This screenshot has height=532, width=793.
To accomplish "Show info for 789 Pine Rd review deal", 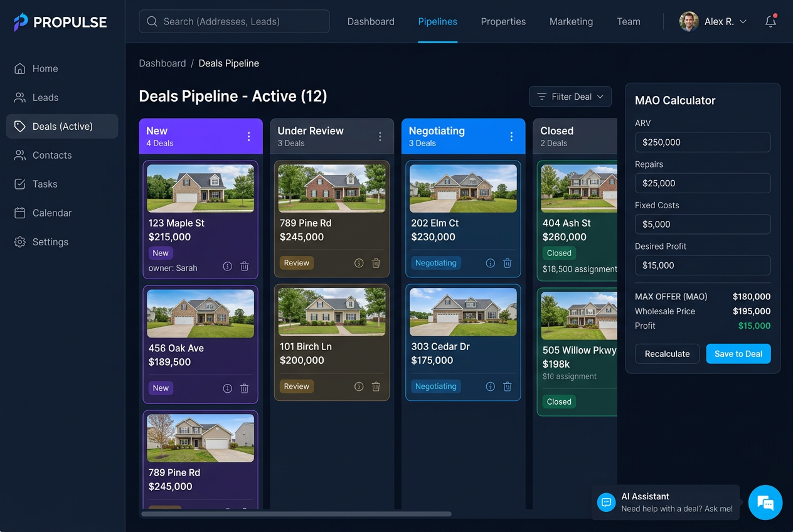I will tap(359, 263).
